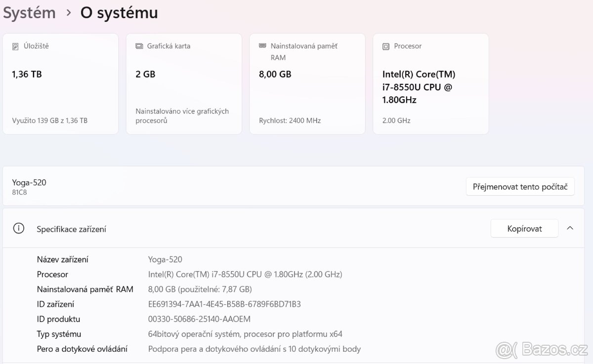Go back to Systém in the breadcrumb
Viewport: 593px width, 364px height.
click(29, 13)
